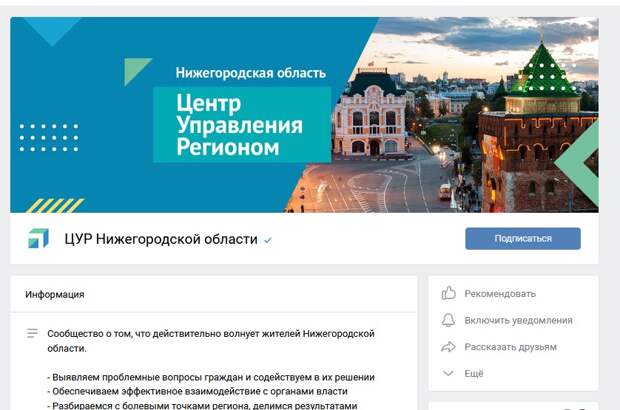The image size is (620, 410).
Task: Click the green triangle banner graphic
Action: (x=137, y=71)
